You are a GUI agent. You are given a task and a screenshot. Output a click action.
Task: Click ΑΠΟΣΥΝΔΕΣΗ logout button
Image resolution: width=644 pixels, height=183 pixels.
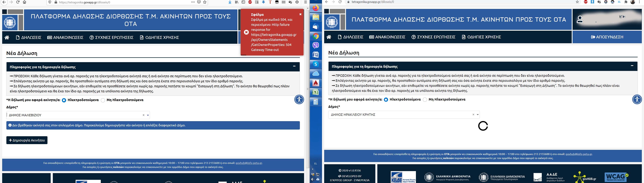click(x=607, y=37)
